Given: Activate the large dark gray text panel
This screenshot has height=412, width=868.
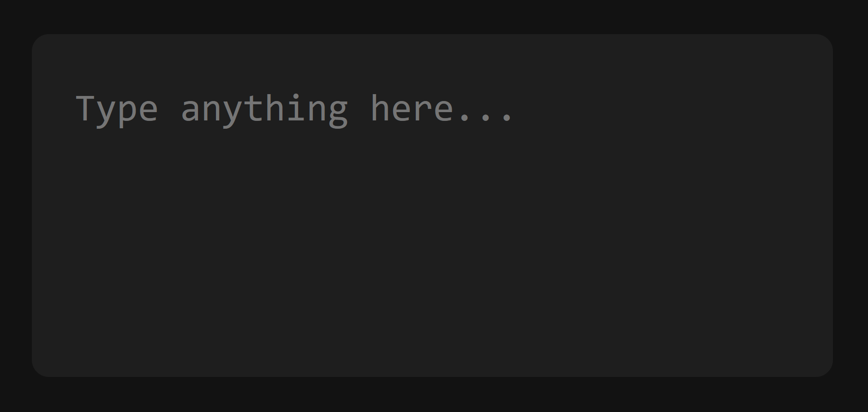Looking at the screenshot, I should (432, 205).
